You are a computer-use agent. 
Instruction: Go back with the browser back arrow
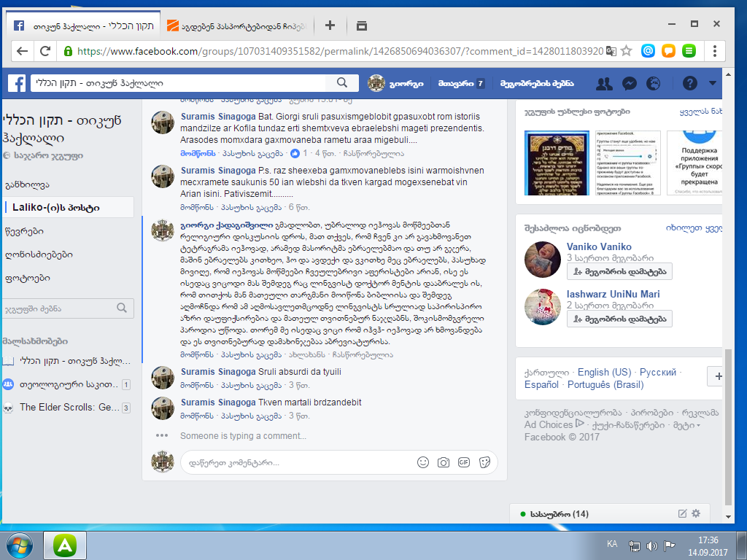point(23,51)
